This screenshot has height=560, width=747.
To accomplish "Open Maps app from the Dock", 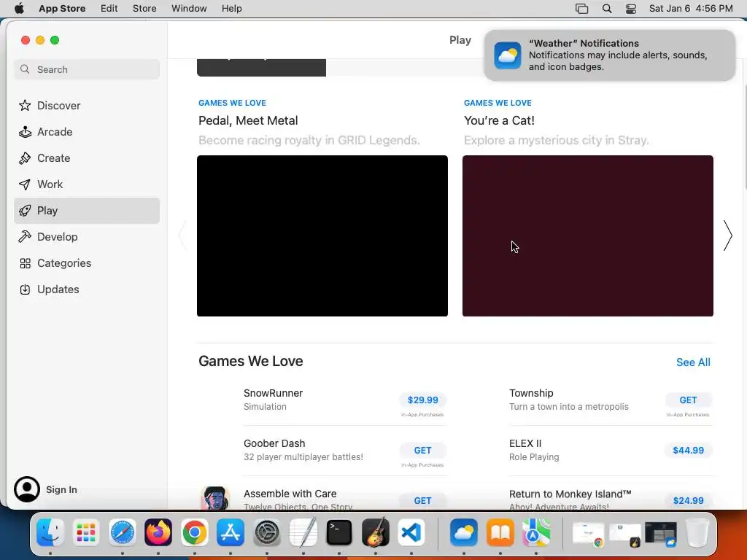I will [536, 532].
